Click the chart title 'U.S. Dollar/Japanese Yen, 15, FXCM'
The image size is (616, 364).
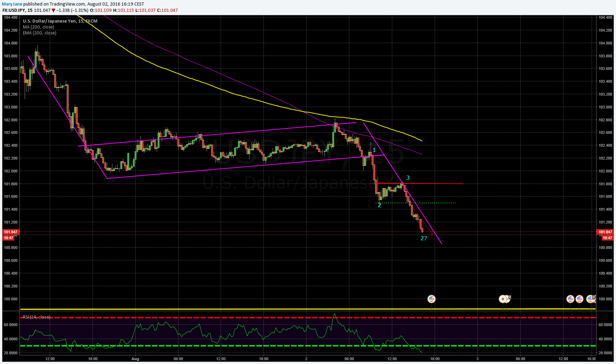point(60,21)
